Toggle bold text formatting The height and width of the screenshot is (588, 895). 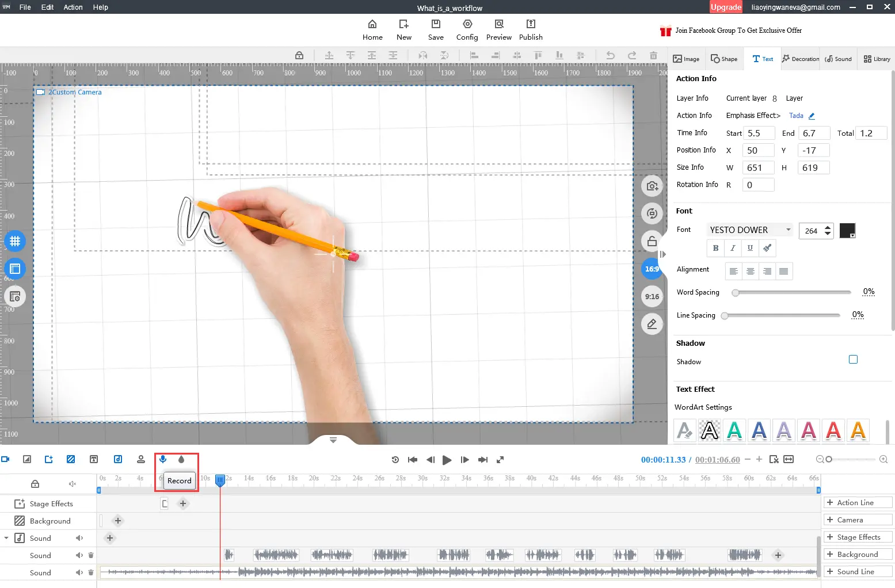point(715,248)
